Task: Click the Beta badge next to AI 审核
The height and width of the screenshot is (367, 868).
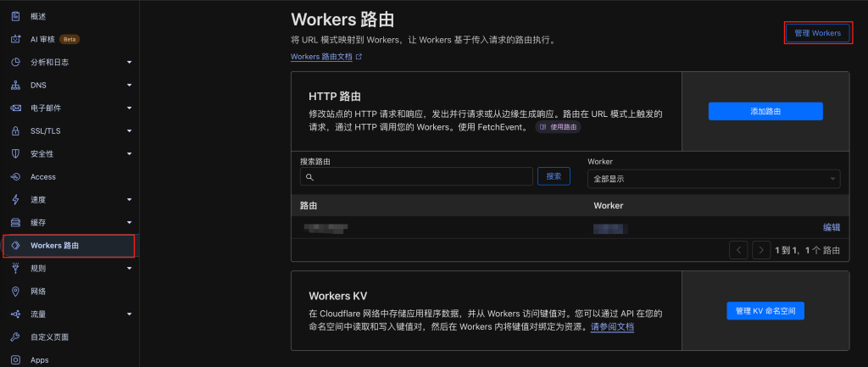Action: point(70,39)
